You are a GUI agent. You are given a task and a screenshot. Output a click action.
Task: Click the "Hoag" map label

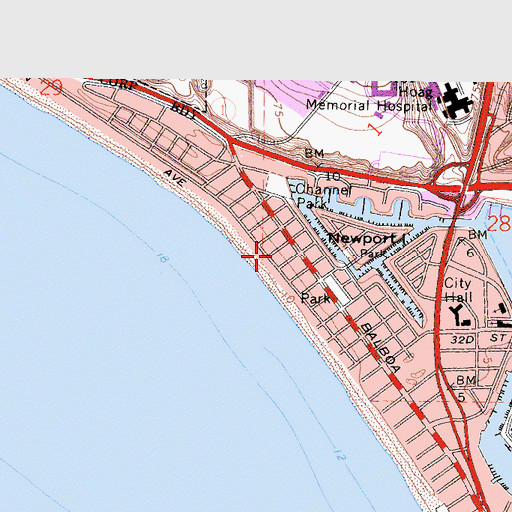pos(415,91)
